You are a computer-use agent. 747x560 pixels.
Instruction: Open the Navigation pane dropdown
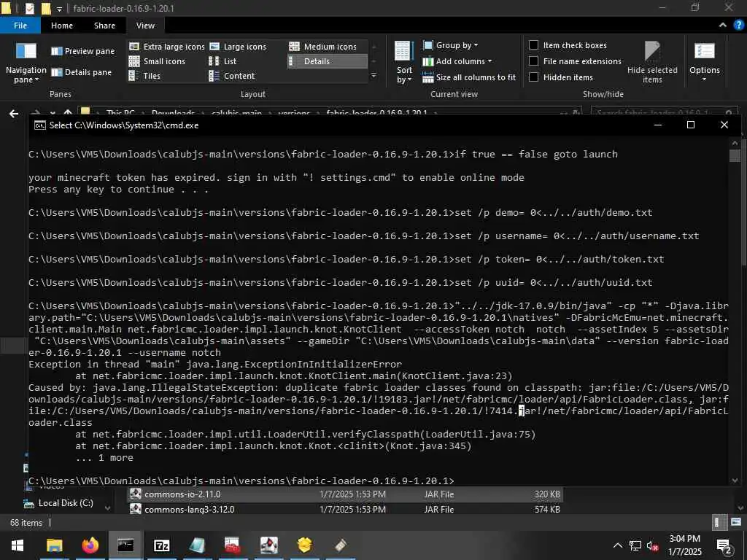point(26,63)
